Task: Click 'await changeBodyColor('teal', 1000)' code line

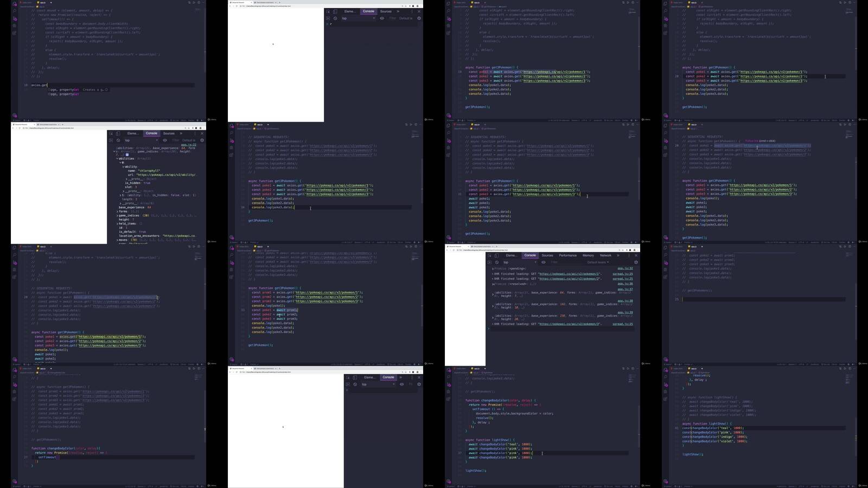Action: [x=500, y=445]
